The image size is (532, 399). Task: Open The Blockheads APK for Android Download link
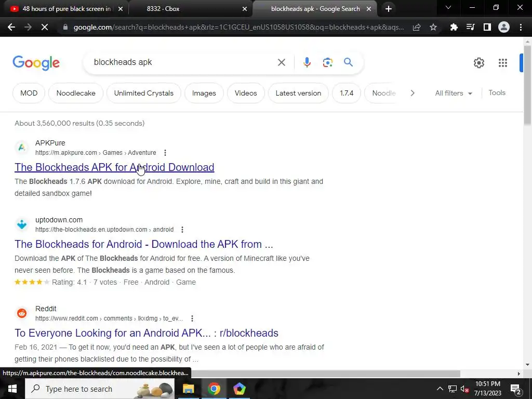coord(114,167)
